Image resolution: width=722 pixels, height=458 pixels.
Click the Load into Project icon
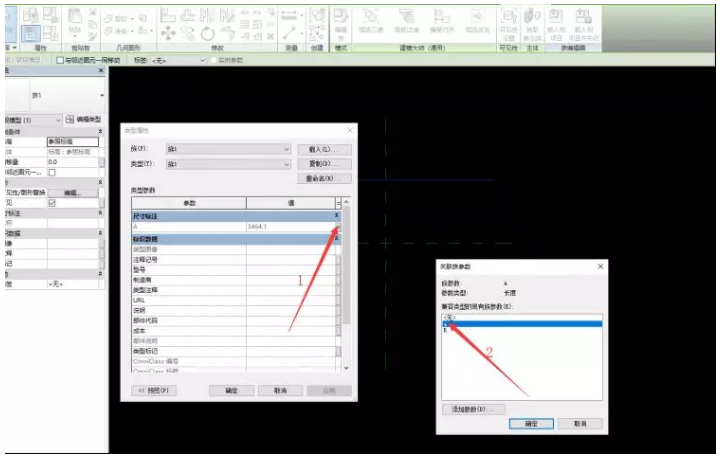click(x=556, y=24)
